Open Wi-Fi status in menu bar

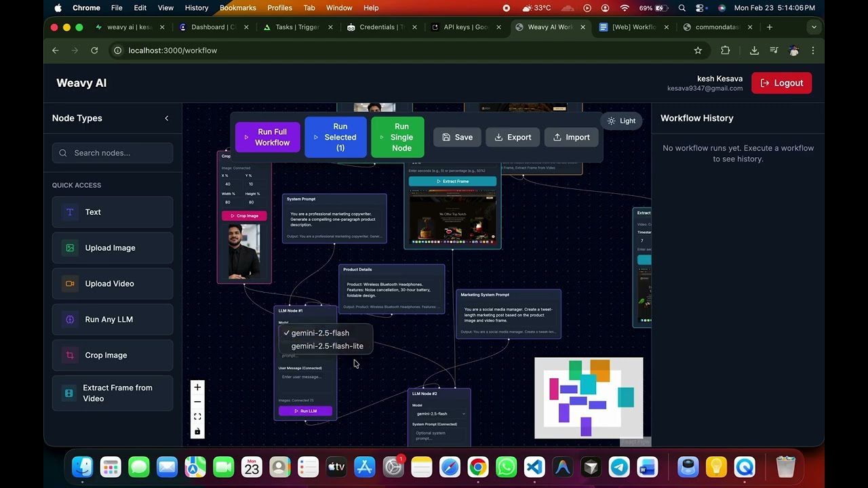(x=625, y=7)
